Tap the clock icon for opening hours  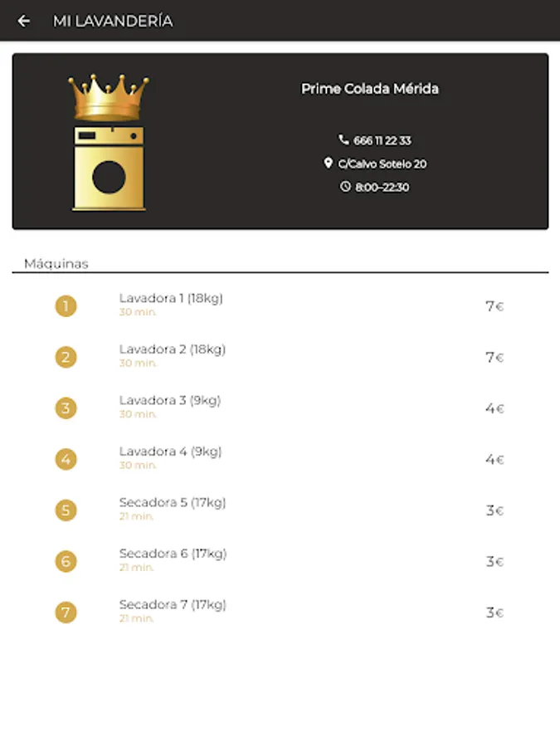(346, 187)
